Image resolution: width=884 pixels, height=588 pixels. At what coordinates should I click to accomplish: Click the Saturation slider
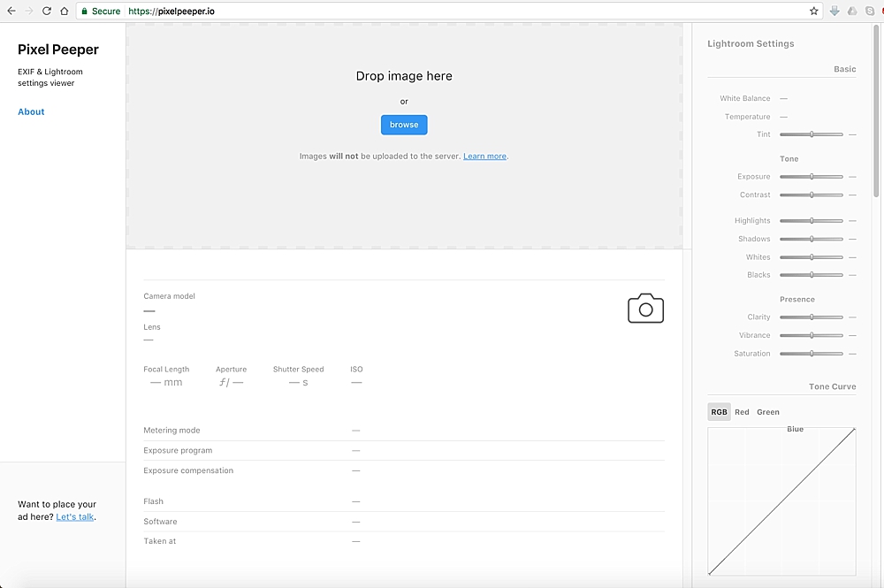(x=812, y=354)
